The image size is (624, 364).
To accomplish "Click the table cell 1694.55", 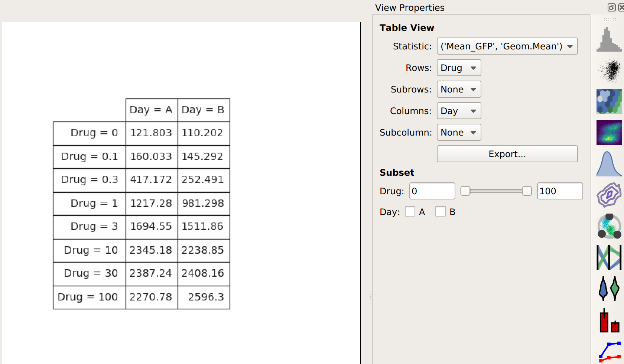I will click(x=152, y=227).
